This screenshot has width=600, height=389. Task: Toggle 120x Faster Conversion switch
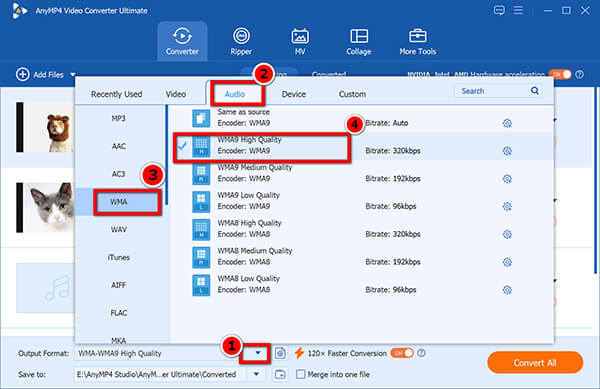pos(402,353)
